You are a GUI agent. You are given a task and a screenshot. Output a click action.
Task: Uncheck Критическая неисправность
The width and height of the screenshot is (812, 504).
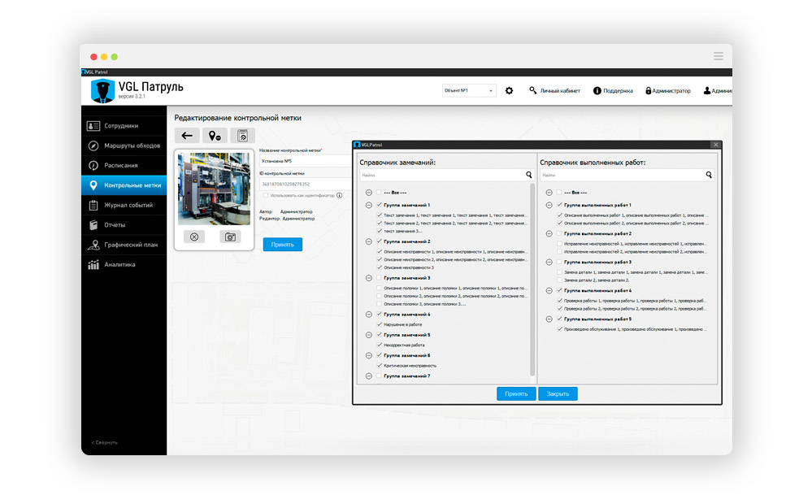[379, 365]
